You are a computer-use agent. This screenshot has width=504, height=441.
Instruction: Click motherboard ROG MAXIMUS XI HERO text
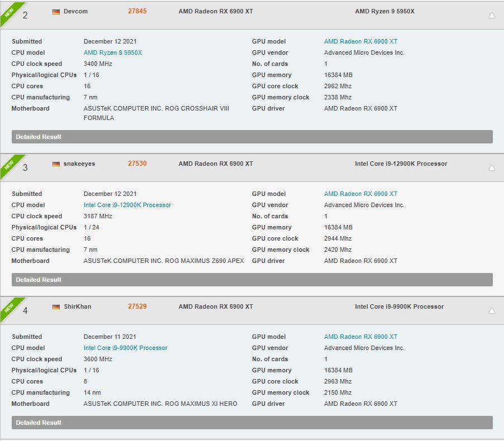coord(160,404)
